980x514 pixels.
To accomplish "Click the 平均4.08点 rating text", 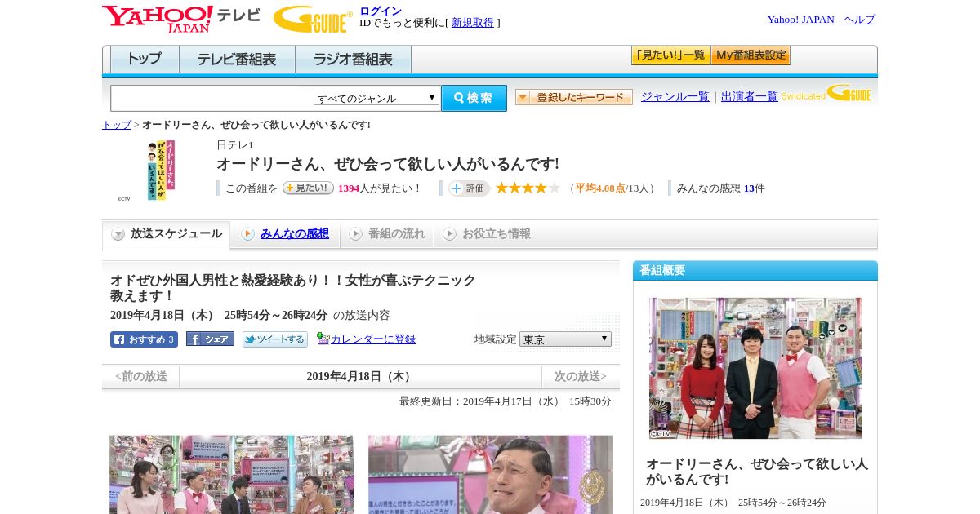I will click(x=600, y=188).
